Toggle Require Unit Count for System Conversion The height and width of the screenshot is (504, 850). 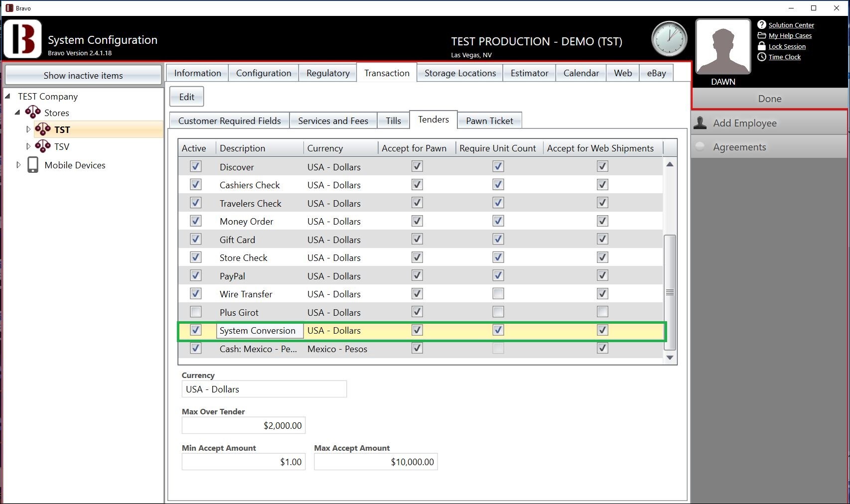(x=498, y=330)
